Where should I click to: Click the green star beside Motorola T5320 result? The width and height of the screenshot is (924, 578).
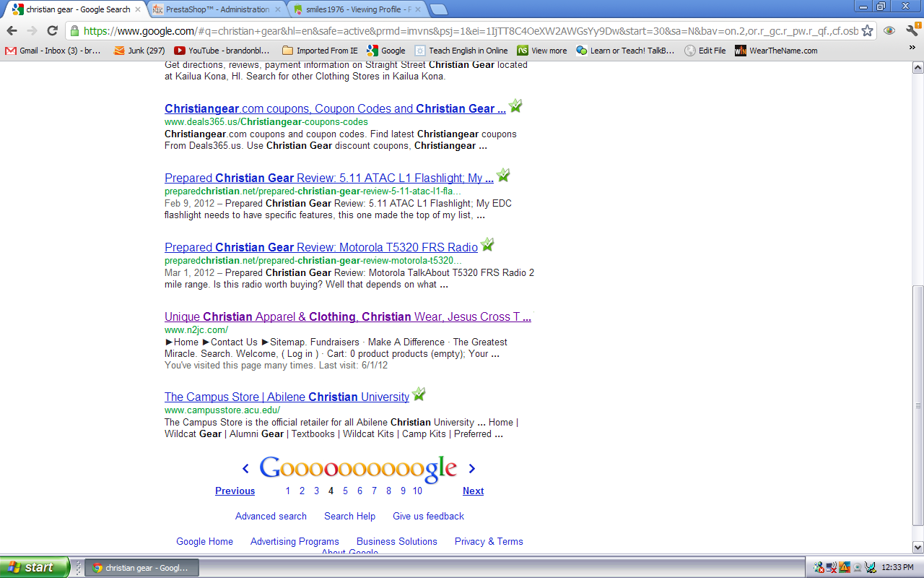point(487,245)
